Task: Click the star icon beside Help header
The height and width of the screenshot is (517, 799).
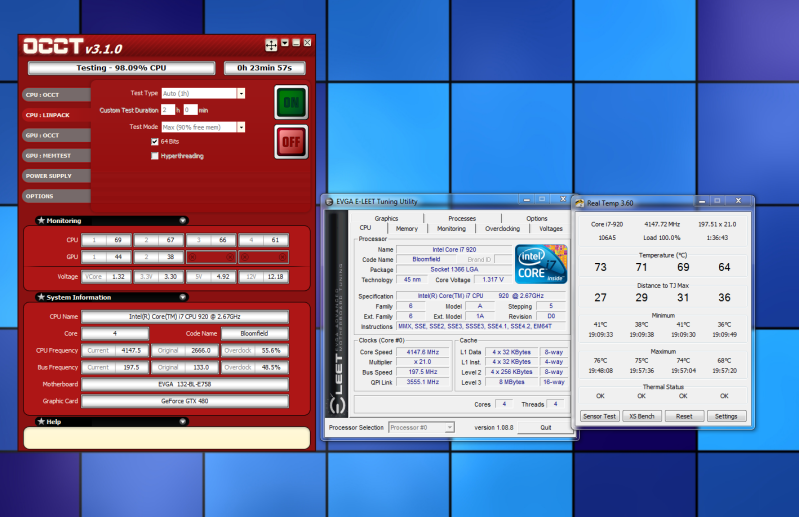Action: 41,421
